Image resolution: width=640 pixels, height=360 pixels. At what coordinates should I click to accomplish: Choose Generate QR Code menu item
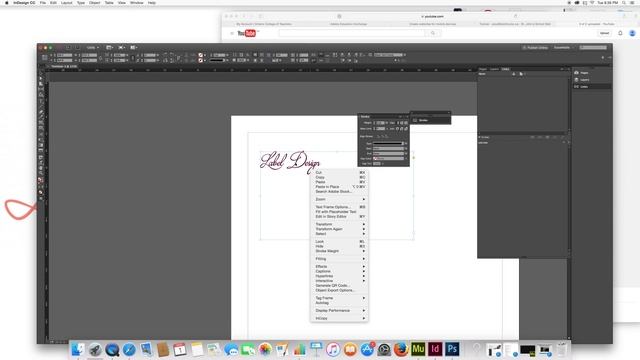(x=340, y=286)
